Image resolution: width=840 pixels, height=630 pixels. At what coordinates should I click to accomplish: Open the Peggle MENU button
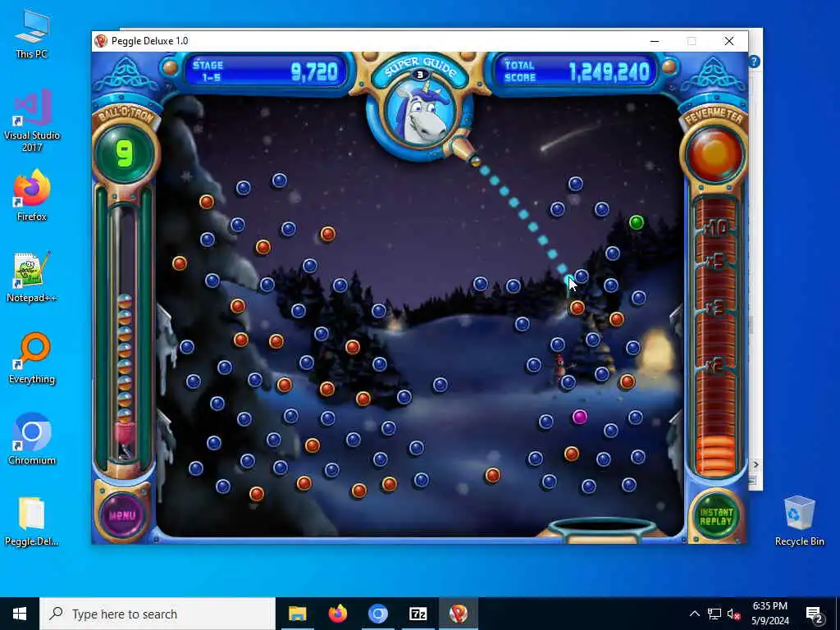(122, 515)
